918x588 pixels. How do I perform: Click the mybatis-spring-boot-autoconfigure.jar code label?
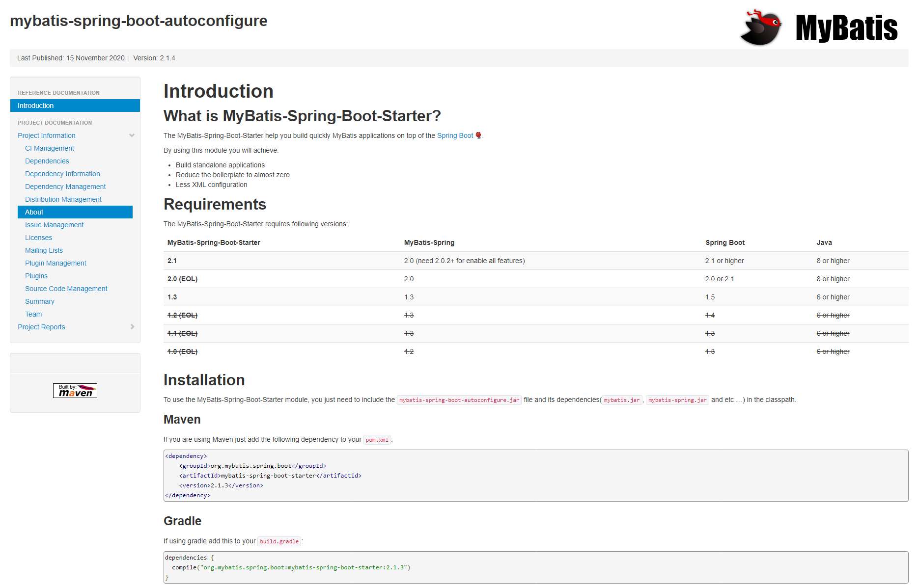[x=459, y=400]
